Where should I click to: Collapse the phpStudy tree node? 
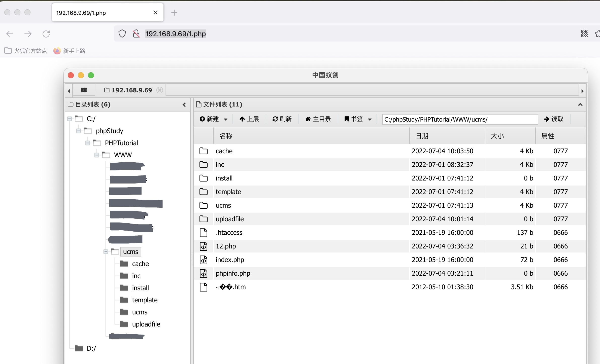pos(79,131)
